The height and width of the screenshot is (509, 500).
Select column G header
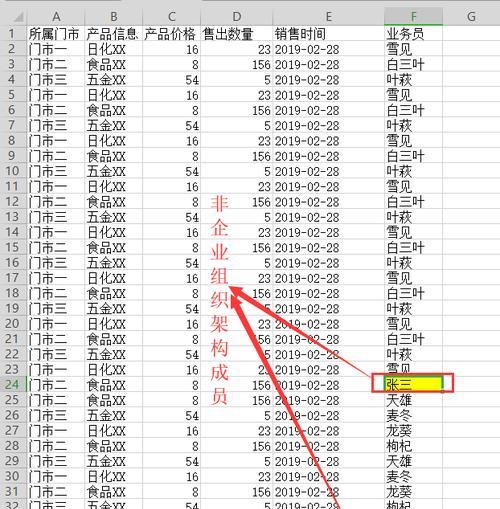pos(471,17)
